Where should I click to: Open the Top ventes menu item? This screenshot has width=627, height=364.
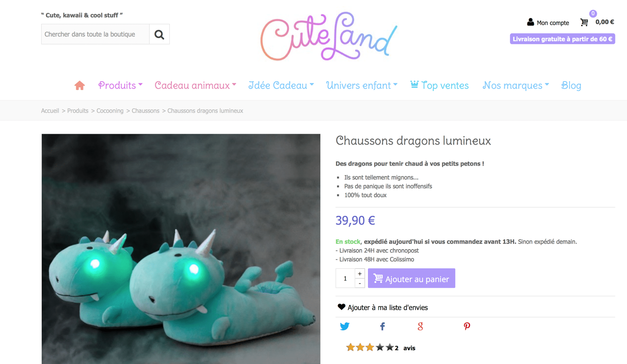click(439, 85)
